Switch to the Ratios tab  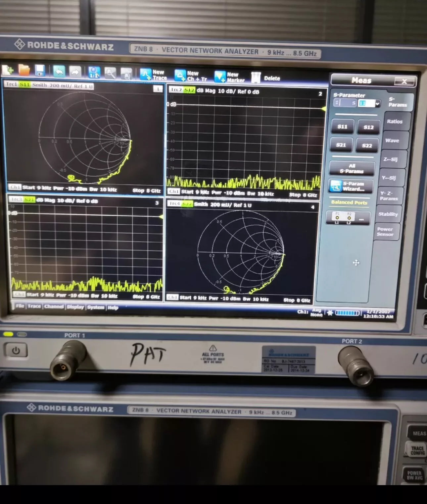[x=395, y=122]
